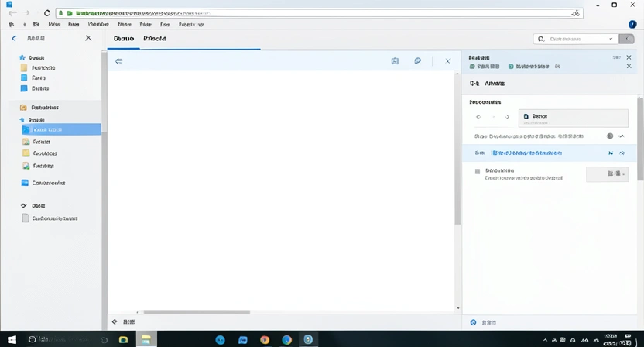Viewport: 644px width, 347px height.
Task: Open the taskbar notification center icon
Action: pyautogui.click(x=628, y=336)
